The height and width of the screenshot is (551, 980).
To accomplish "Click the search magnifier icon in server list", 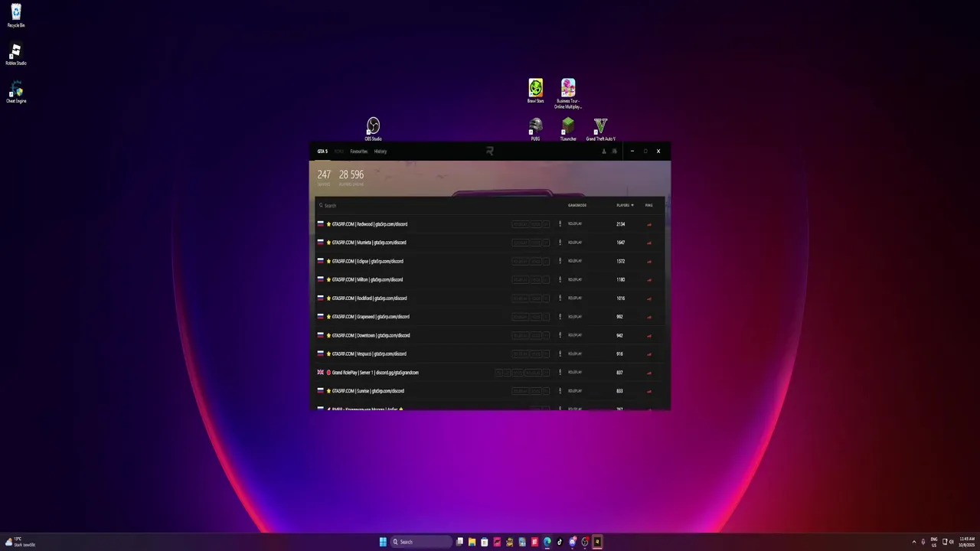I will pos(321,205).
